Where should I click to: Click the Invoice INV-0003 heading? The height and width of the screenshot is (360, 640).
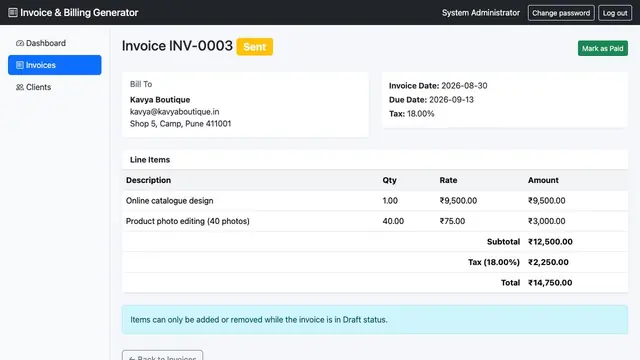click(177, 46)
